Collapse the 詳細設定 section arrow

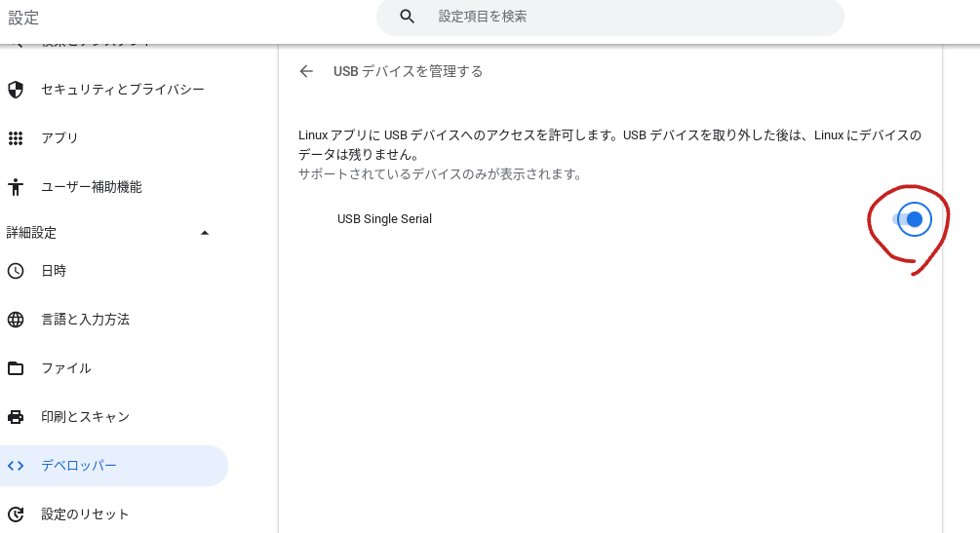click(x=205, y=233)
